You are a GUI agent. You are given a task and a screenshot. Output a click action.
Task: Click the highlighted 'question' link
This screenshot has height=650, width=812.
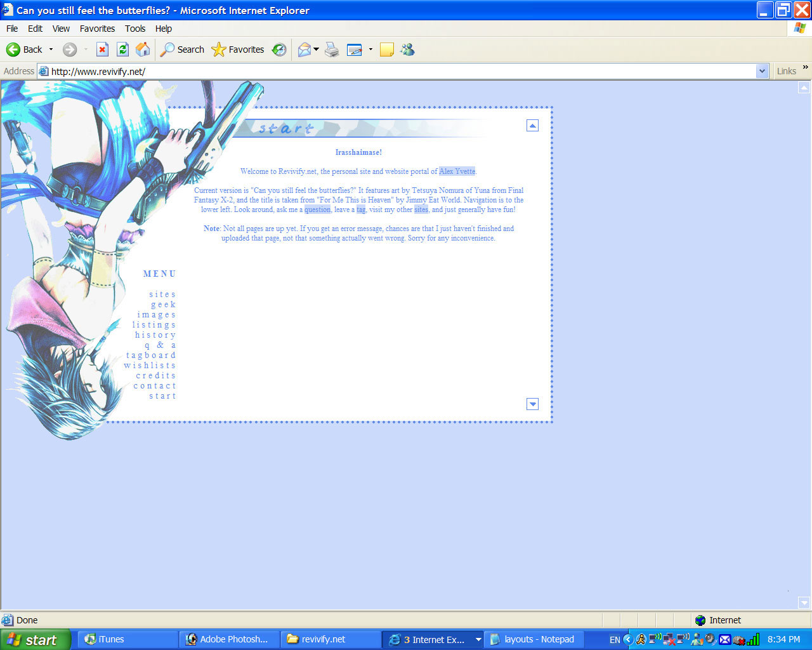(x=317, y=209)
